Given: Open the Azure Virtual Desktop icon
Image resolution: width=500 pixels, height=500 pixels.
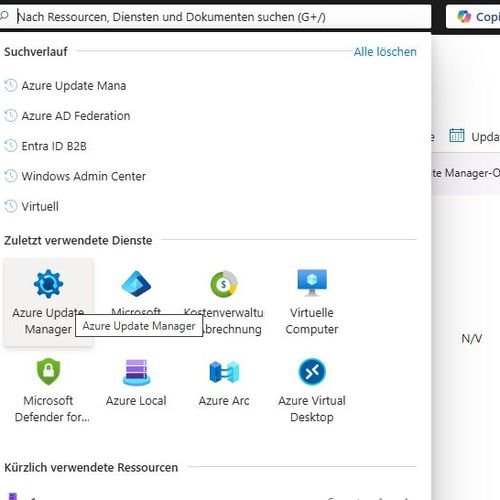Looking at the screenshot, I should click(312, 371).
